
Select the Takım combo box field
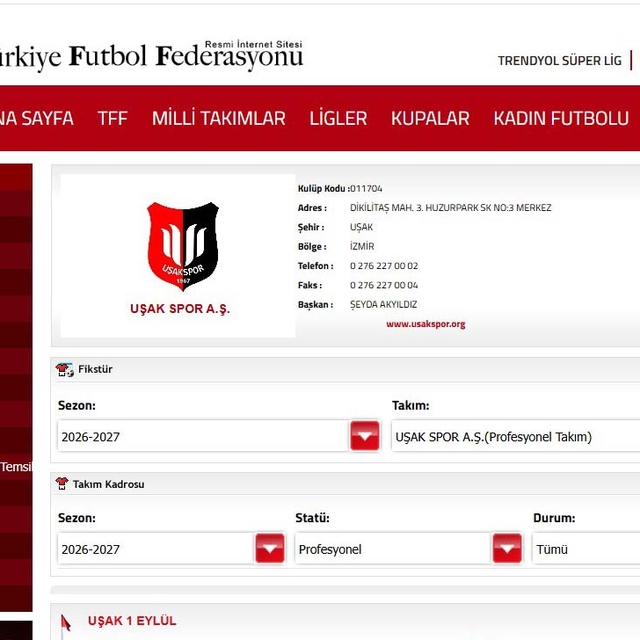516,436
